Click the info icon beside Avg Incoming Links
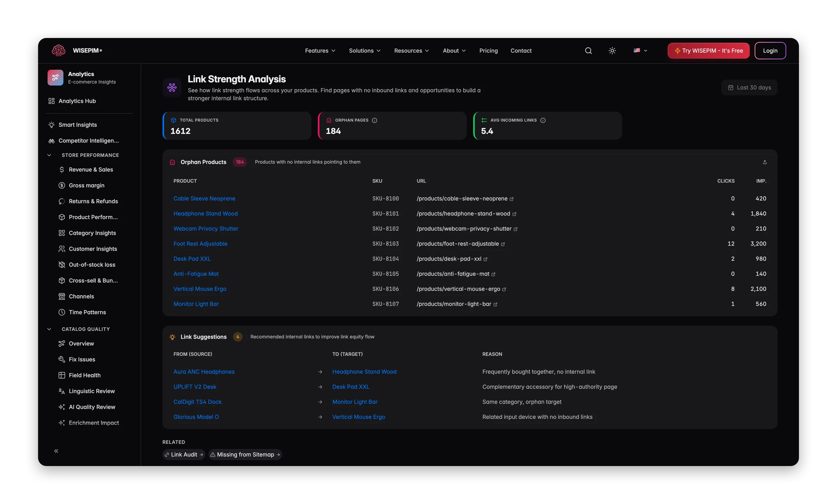 tap(543, 120)
